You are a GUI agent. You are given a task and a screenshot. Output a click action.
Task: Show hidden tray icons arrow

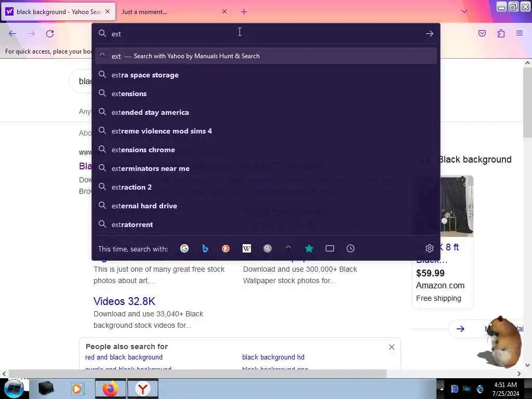(442, 389)
